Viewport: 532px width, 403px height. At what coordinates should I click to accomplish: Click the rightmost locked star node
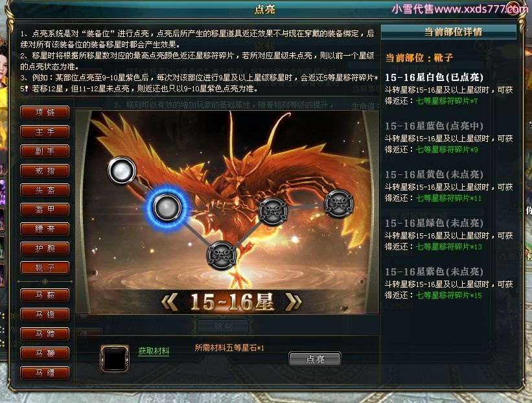(339, 203)
